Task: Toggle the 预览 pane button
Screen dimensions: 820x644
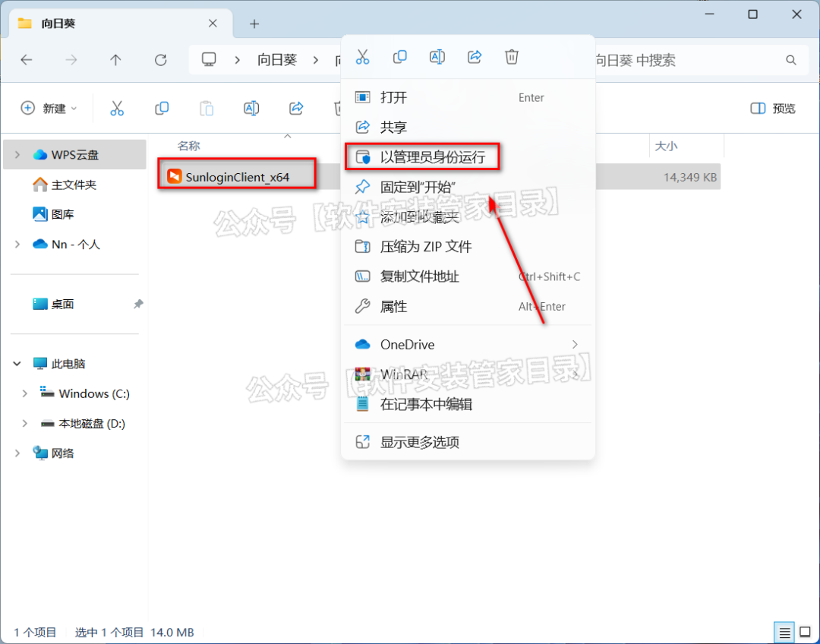Action: coord(773,109)
